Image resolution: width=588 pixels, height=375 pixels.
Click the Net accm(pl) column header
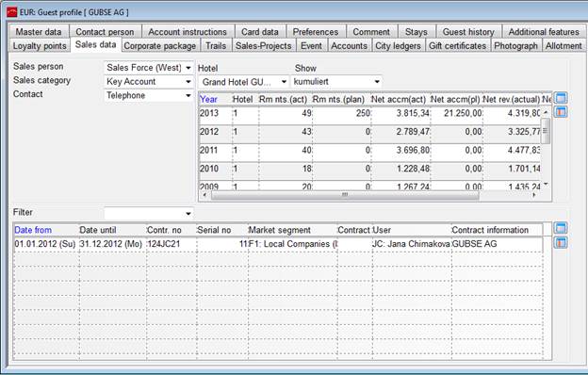click(456, 99)
